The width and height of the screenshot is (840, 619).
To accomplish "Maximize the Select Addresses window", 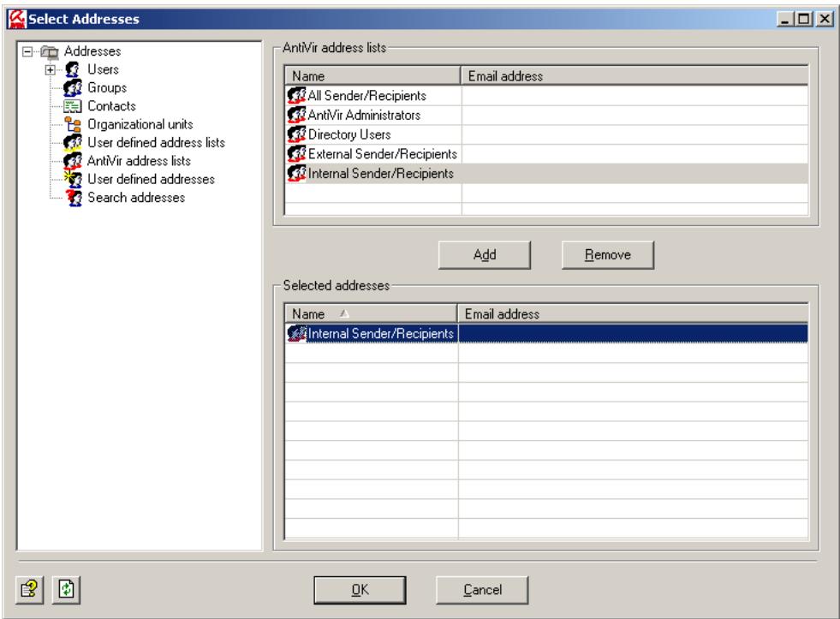I will click(803, 20).
